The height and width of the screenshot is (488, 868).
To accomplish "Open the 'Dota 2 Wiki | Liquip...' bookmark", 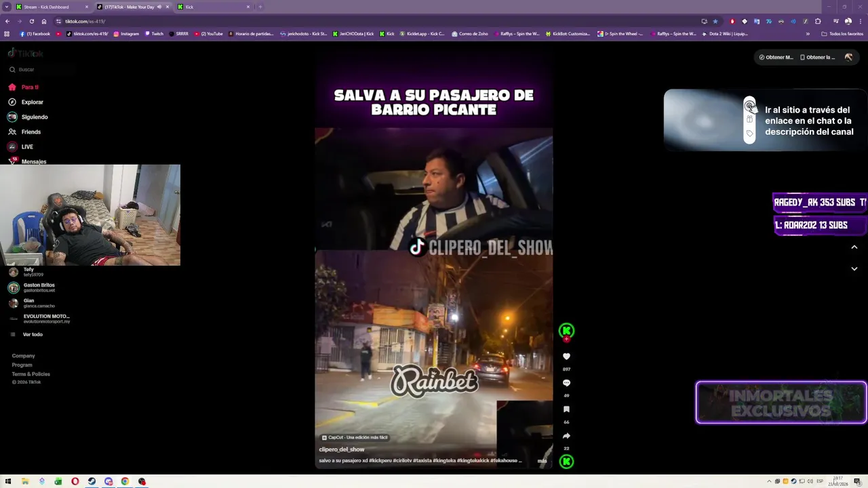I will point(725,34).
